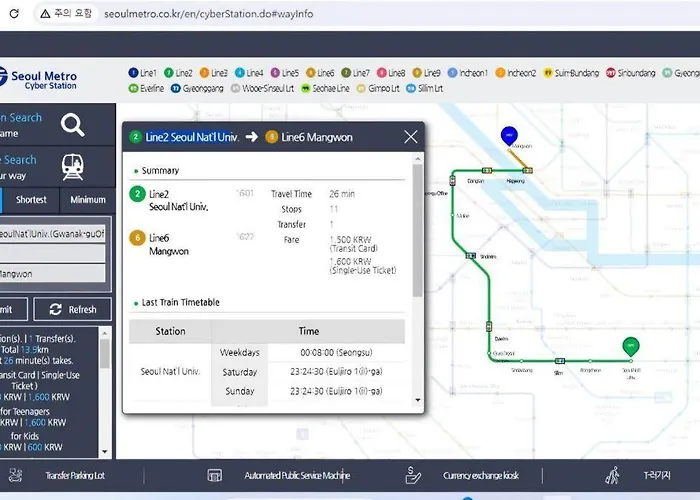
Task: Toggle Line8 in the line legend
Action: 391,73
